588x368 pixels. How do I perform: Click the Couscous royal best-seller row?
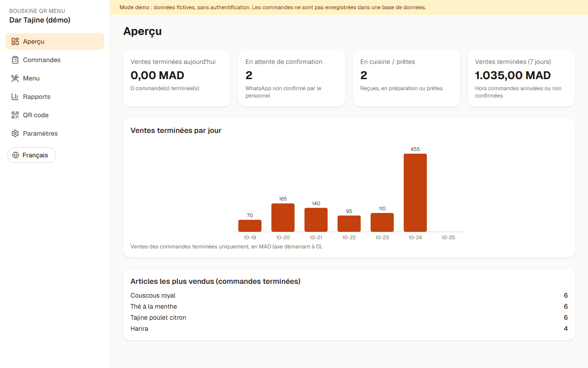(349, 295)
